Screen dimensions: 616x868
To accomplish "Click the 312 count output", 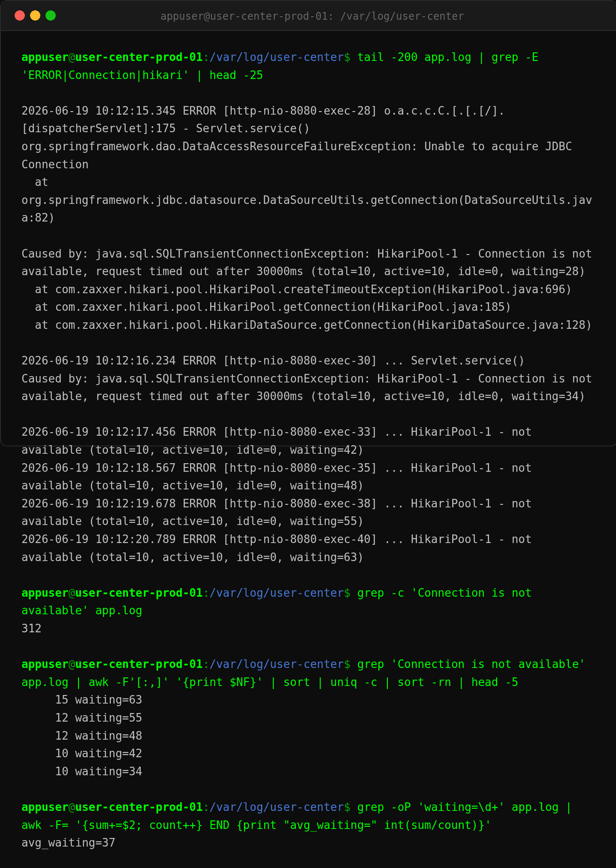I will [x=31, y=629].
